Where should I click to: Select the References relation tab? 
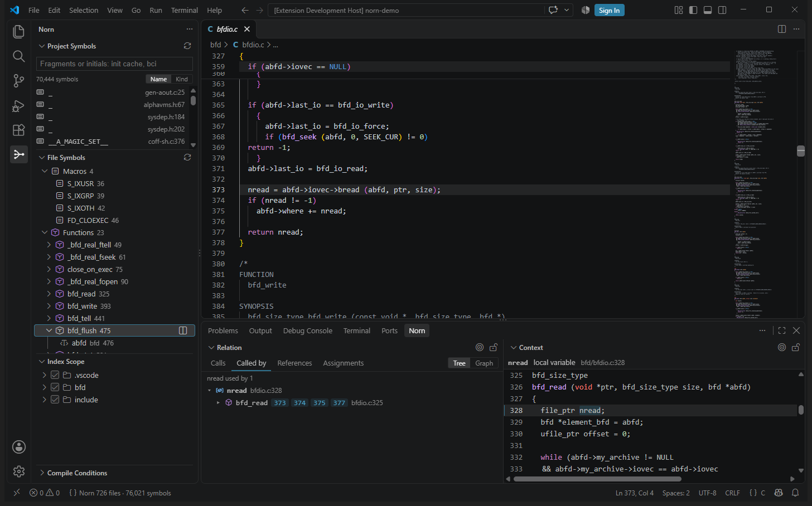(x=294, y=363)
